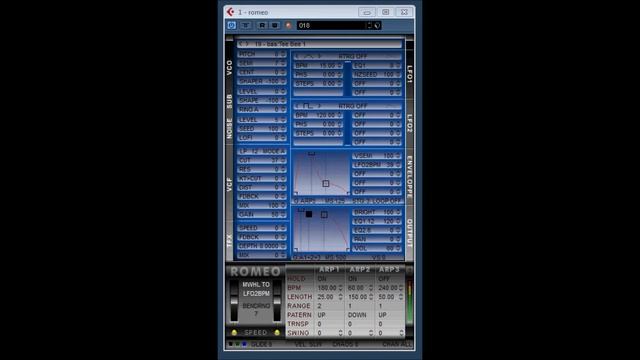Click the VCO SHAPER stepper
The image size is (640, 360).
pyautogui.click(x=282, y=81)
